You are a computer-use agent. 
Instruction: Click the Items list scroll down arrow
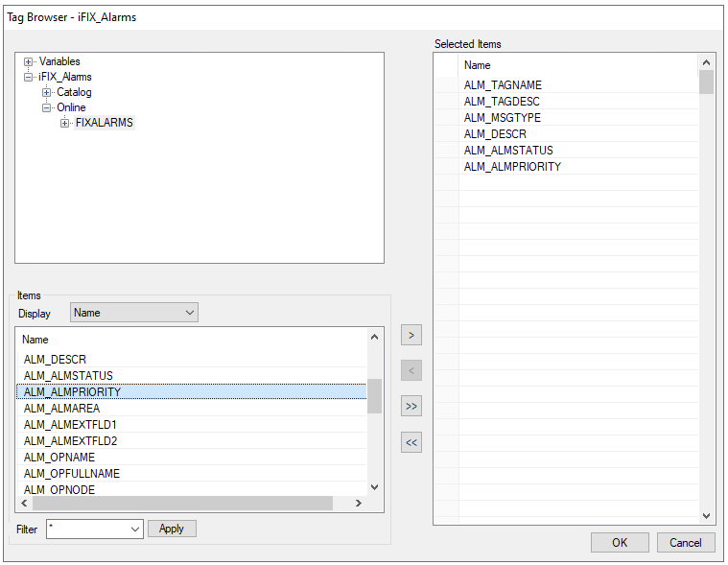pyautogui.click(x=375, y=487)
